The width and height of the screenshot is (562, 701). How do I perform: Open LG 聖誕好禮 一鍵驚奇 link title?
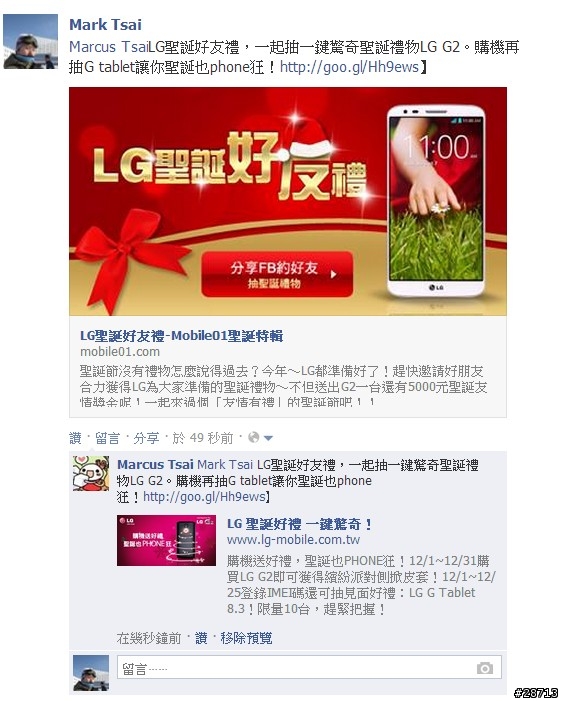coord(300,524)
